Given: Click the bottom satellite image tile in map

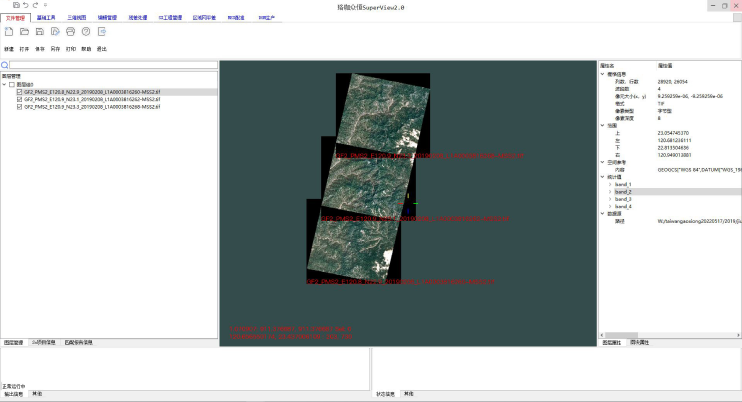Looking at the screenshot, I should (353, 244).
